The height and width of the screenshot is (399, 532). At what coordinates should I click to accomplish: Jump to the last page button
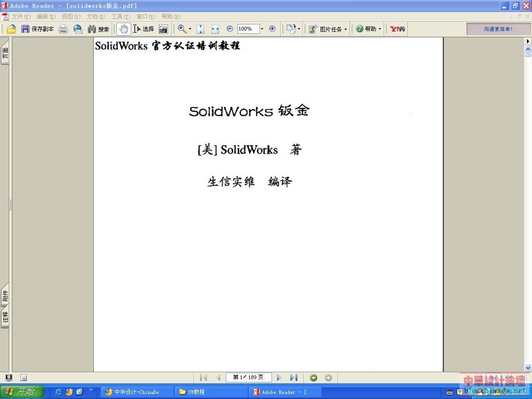click(294, 378)
